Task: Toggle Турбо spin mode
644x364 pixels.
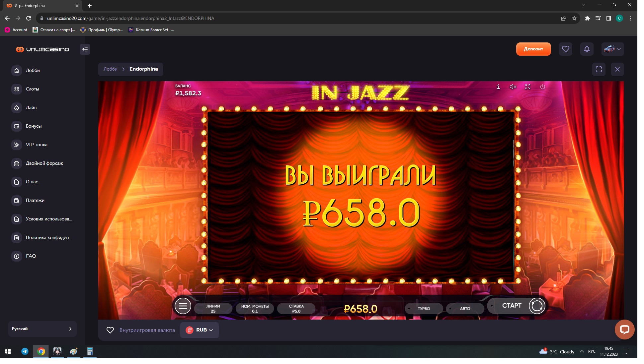Action: [424, 309]
